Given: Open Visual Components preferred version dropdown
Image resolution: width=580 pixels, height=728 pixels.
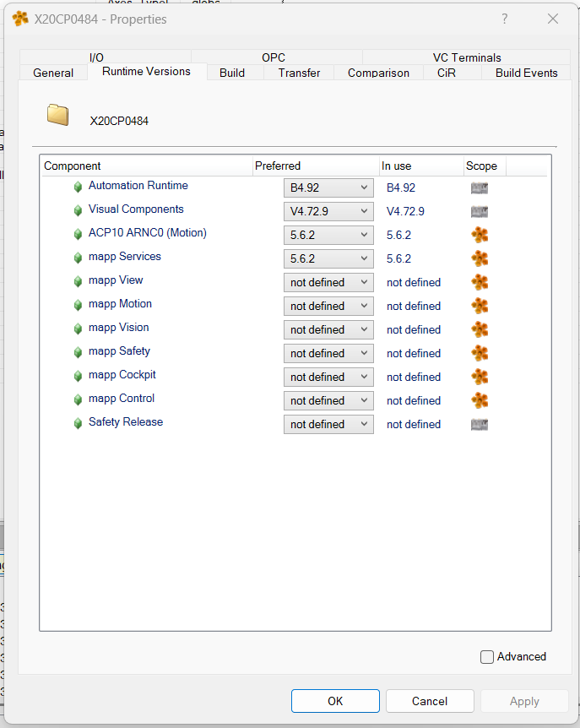Looking at the screenshot, I should point(328,211).
